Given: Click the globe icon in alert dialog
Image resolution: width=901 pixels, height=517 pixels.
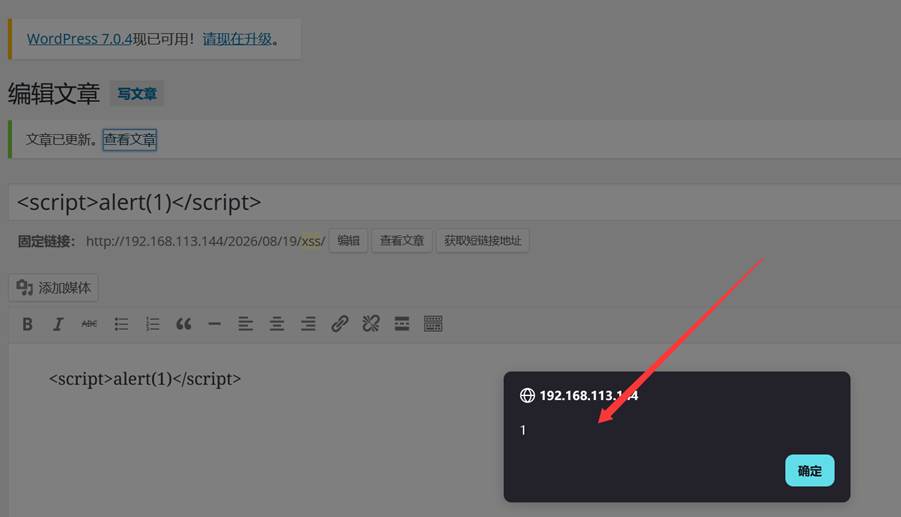Looking at the screenshot, I should 527,395.
